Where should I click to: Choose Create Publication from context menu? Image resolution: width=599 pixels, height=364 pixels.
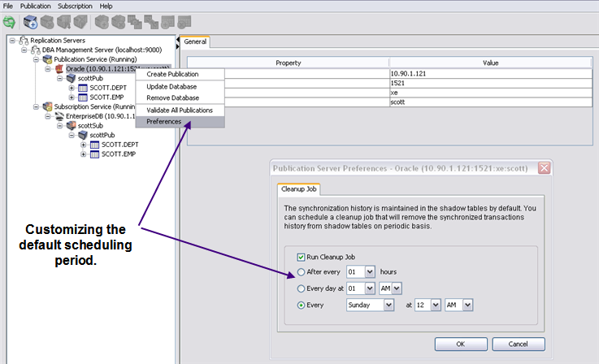[180, 74]
